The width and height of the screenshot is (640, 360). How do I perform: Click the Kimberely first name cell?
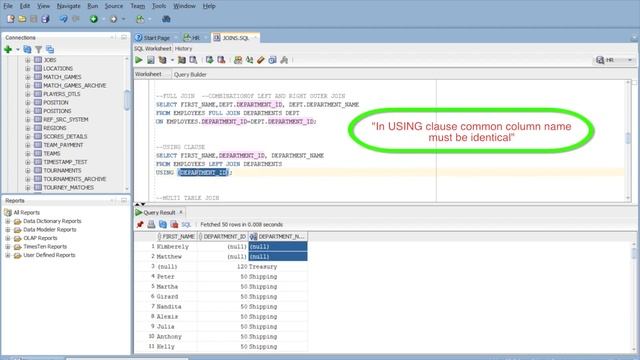[x=176, y=247]
